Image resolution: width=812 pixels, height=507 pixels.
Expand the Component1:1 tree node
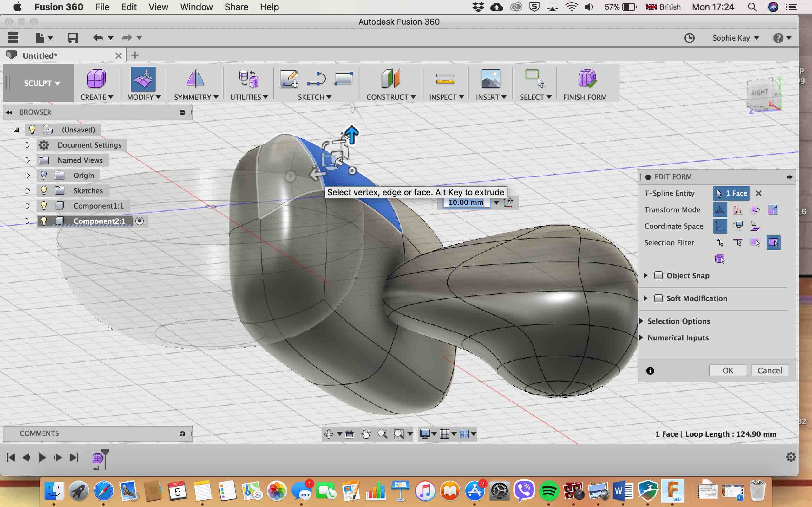(x=28, y=206)
